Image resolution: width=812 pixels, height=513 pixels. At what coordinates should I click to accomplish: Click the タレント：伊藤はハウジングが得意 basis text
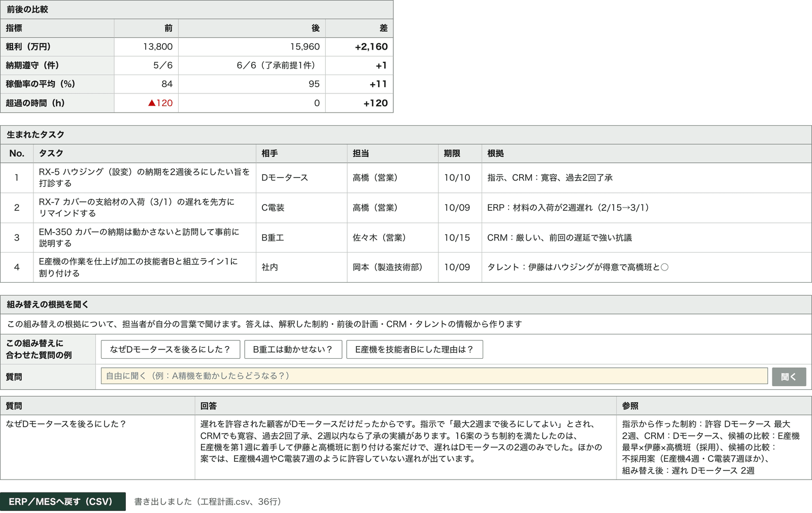pos(578,267)
